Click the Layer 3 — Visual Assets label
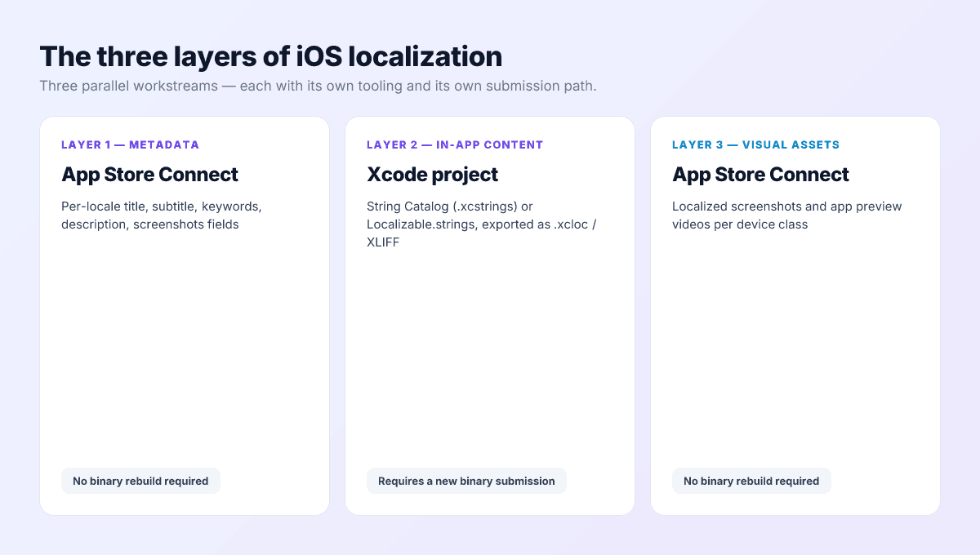980x555 pixels. pos(755,144)
